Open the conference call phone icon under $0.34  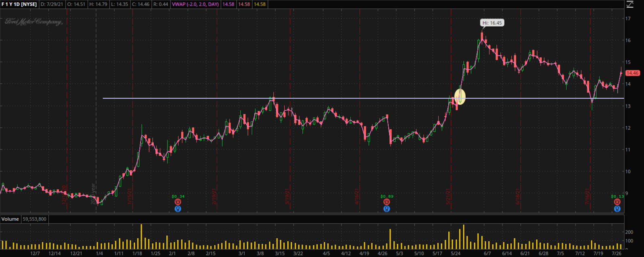[x=178, y=202]
